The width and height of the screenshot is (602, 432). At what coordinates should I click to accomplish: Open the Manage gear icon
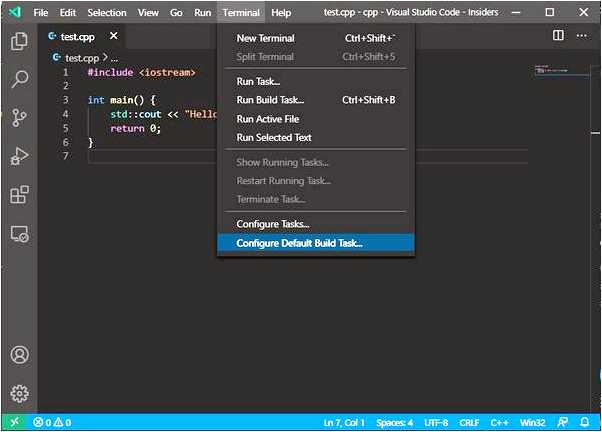[x=19, y=393]
